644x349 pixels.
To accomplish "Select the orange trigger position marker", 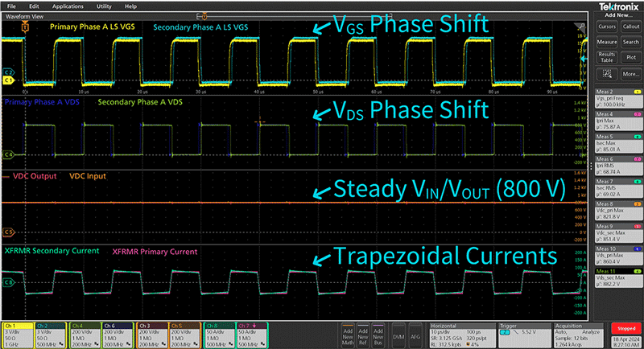I will click(24, 27).
